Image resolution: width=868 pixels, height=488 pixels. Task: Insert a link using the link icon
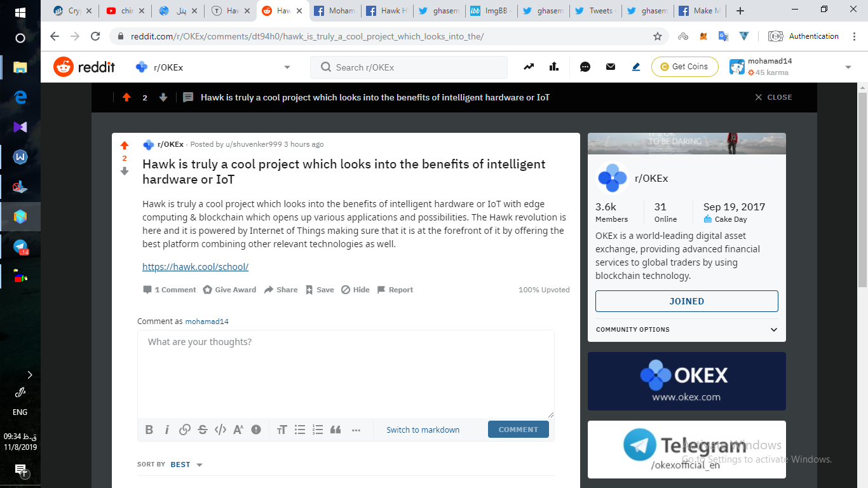[x=185, y=430]
